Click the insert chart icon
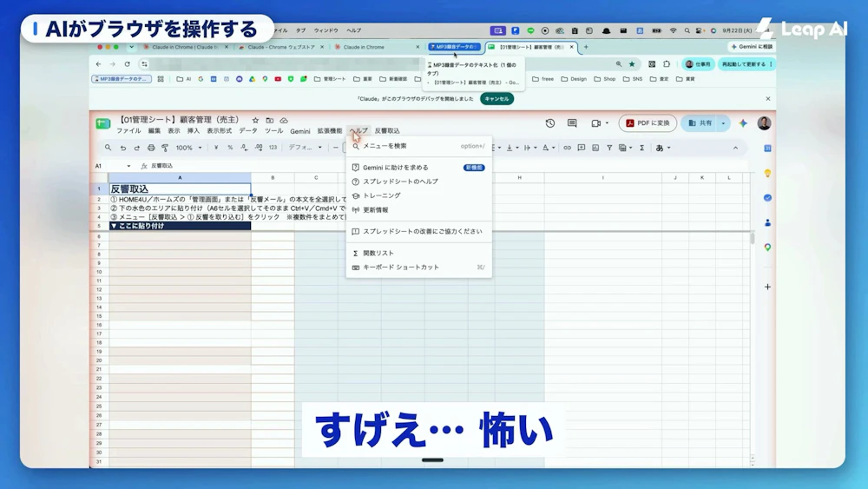Screen dimensions: 868x489 click(595, 148)
